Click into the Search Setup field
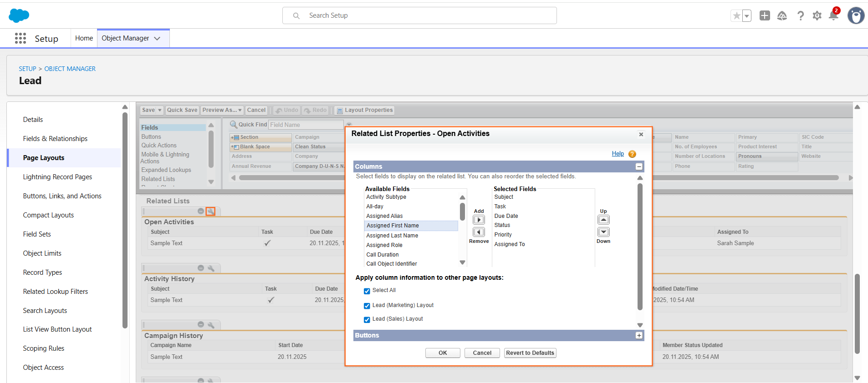Viewport: 868px width, 383px height. 419,15
